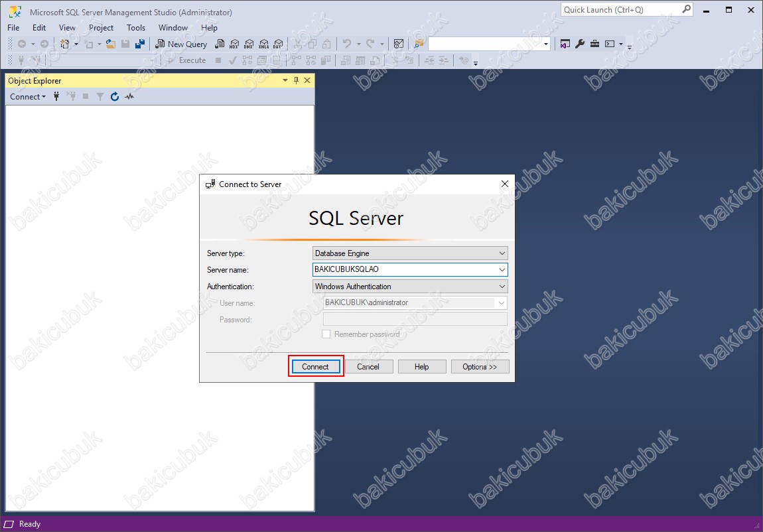Open the Project menu
763x532 pixels.
(x=101, y=28)
